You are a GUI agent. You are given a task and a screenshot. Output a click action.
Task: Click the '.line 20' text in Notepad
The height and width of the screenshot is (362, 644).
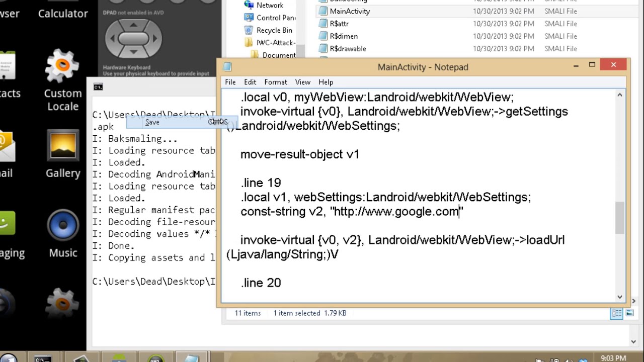pyautogui.click(x=261, y=283)
